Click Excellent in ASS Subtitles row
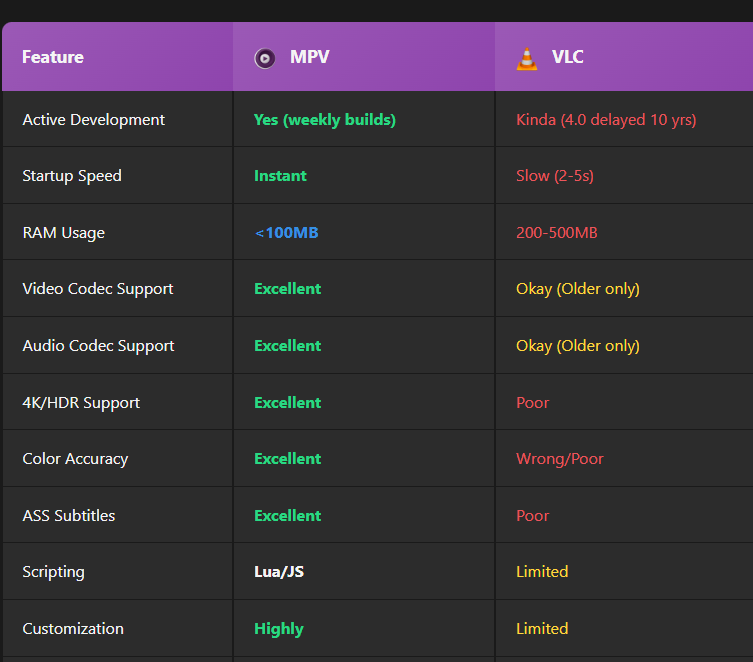 tap(288, 516)
